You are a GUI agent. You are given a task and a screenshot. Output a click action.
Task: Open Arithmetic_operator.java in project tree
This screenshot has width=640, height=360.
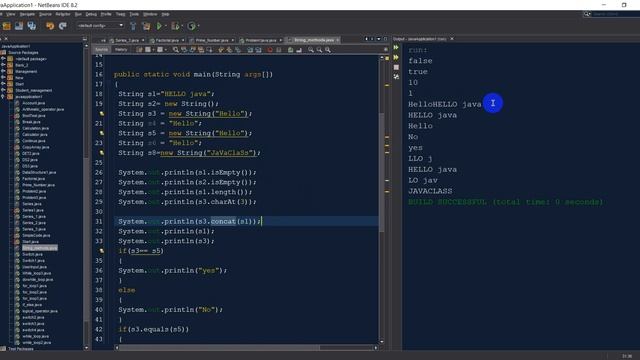point(43,109)
